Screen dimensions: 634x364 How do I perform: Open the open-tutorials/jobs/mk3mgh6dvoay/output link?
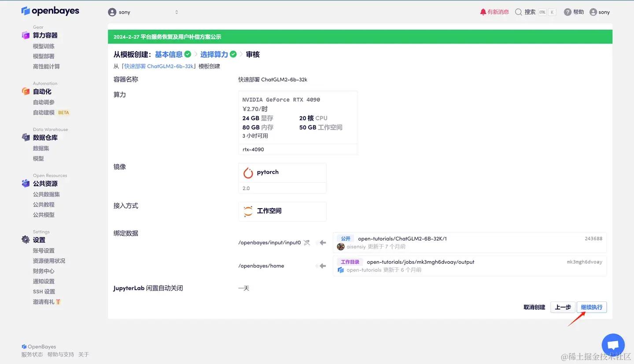coord(420,262)
